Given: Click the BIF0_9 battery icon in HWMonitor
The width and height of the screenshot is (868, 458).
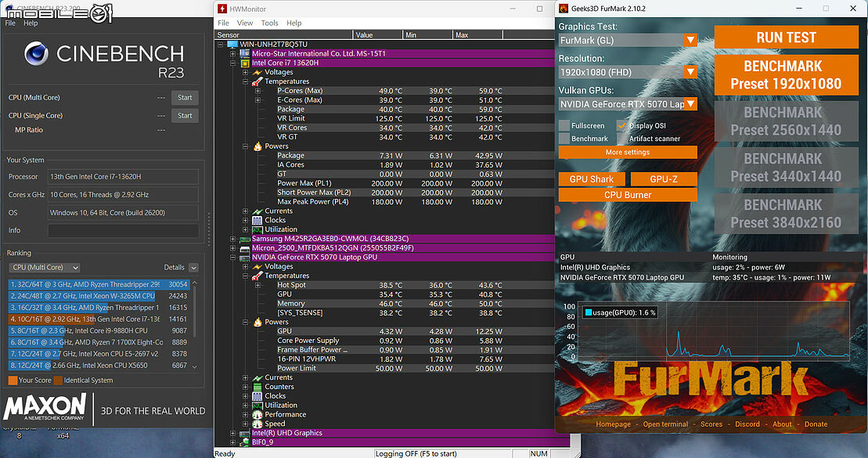Looking at the screenshot, I should point(245,442).
